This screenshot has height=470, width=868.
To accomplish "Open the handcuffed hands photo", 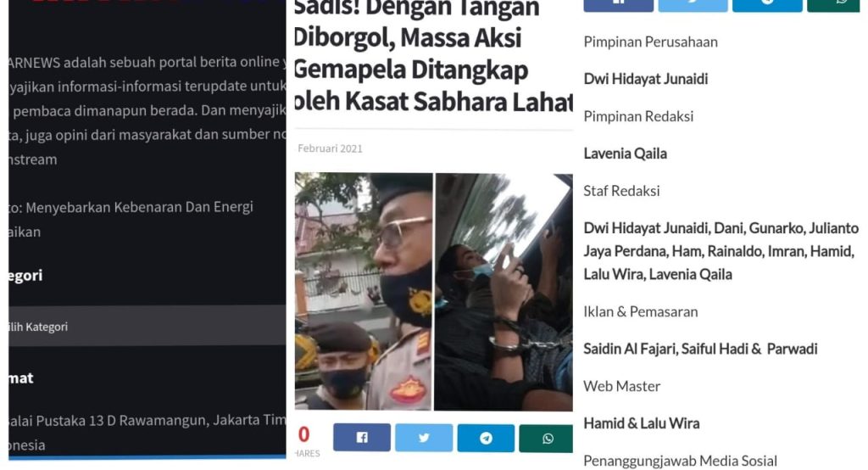I will (x=504, y=292).
